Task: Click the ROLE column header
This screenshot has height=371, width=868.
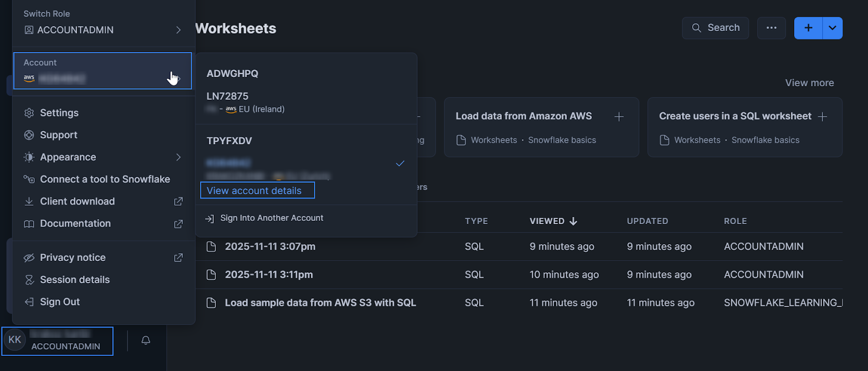Action: click(x=735, y=221)
